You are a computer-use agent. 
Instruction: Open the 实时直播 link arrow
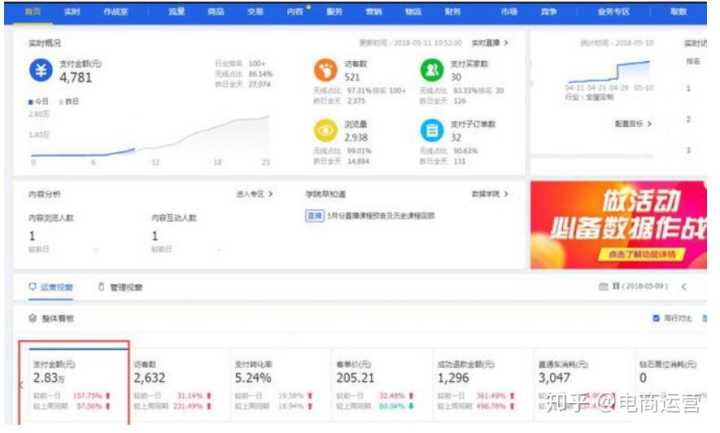(506, 43)
